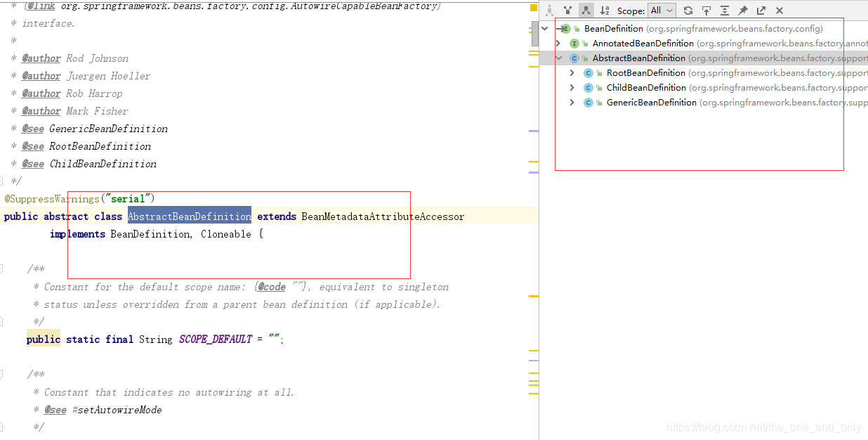Select ChildBeanDefinition in hierarchy tree
The image size is (868, 440).
704,88
